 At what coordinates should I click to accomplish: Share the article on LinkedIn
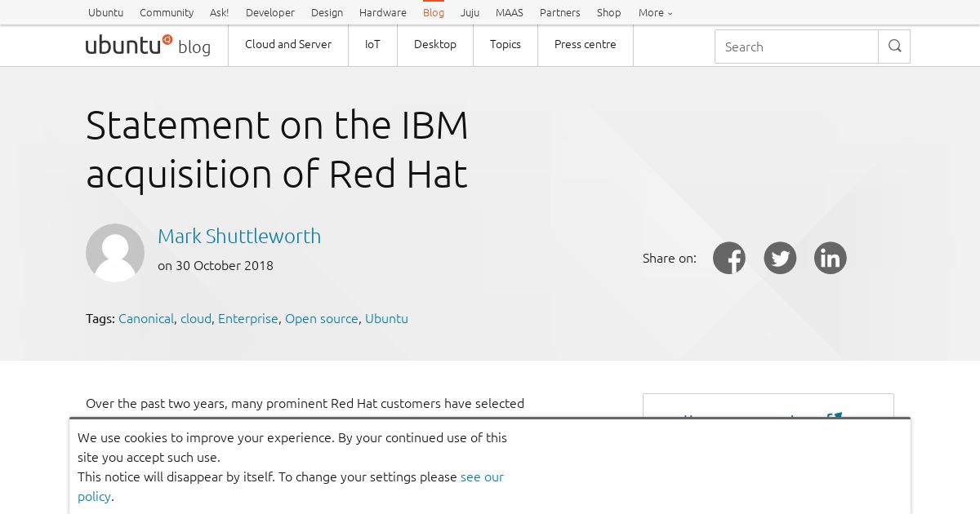point(831,258)
